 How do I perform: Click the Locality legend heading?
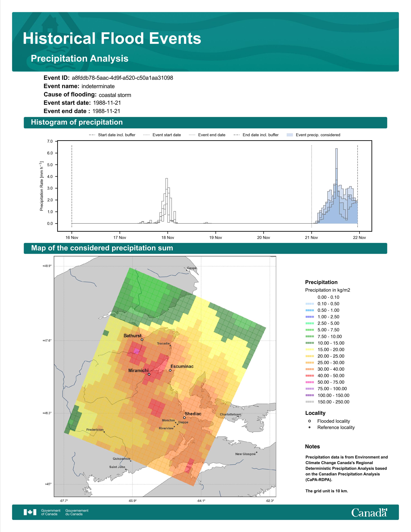coord(315,413)
